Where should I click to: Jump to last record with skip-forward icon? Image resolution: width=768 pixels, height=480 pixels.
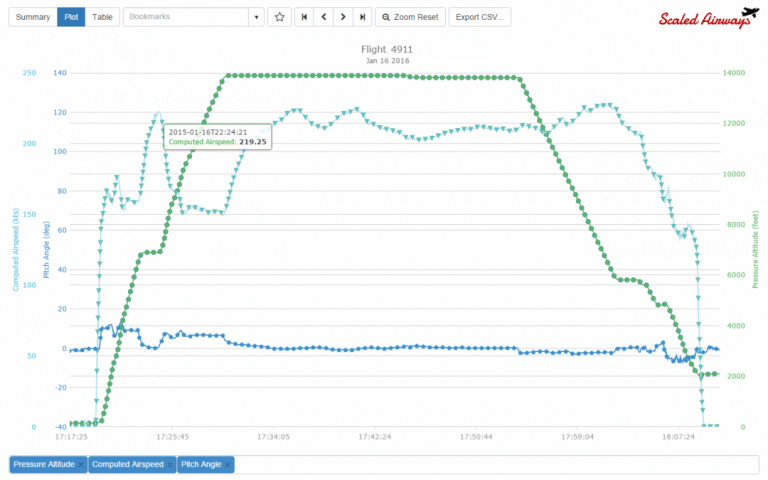[x=363, y=17]
